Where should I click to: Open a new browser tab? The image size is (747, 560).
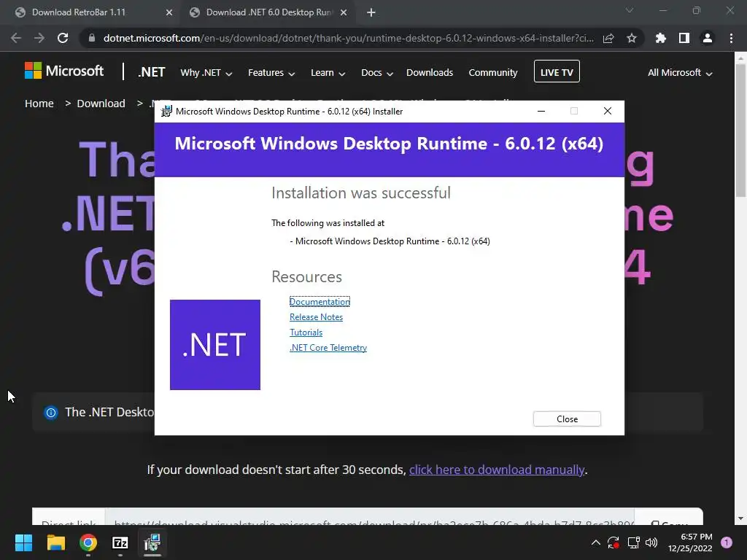point(371,13)
